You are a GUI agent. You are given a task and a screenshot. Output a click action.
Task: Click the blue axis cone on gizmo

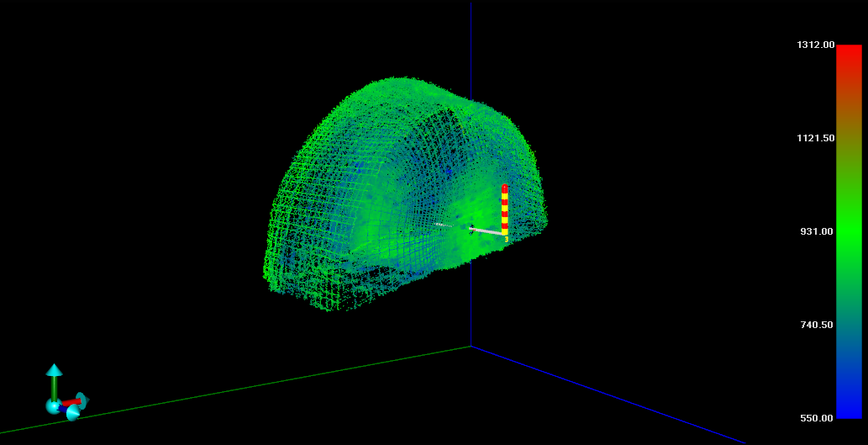(73, 413)
